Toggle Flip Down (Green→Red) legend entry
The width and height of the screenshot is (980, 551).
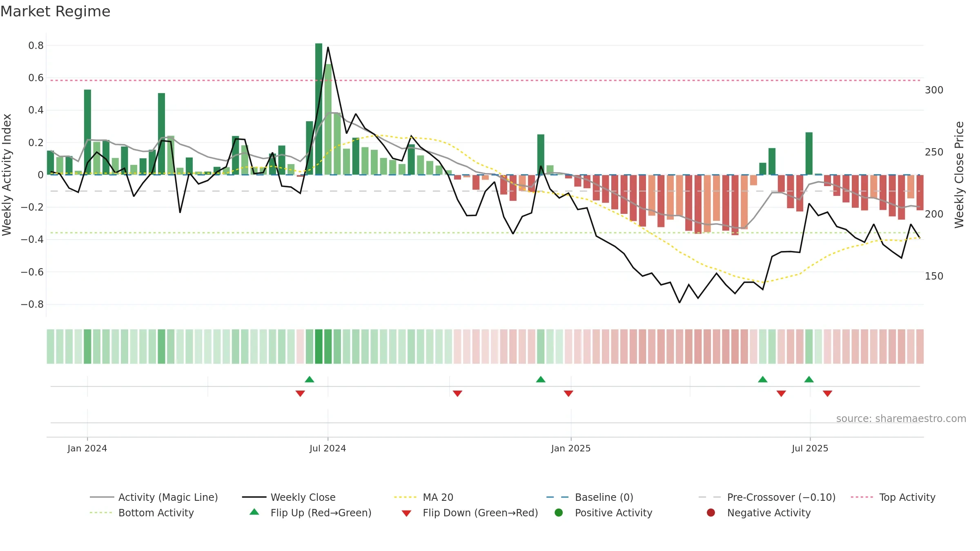click(x=470, y=513)
